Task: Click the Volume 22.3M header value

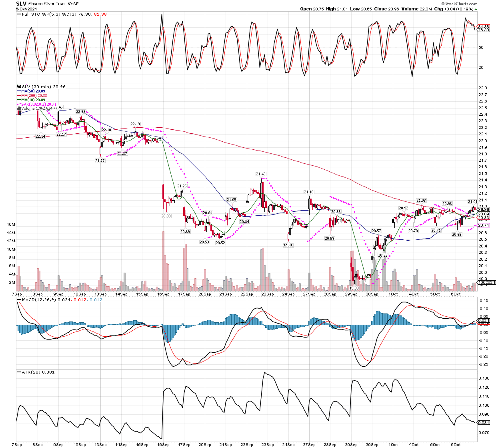Action: (x=417, y=9)
